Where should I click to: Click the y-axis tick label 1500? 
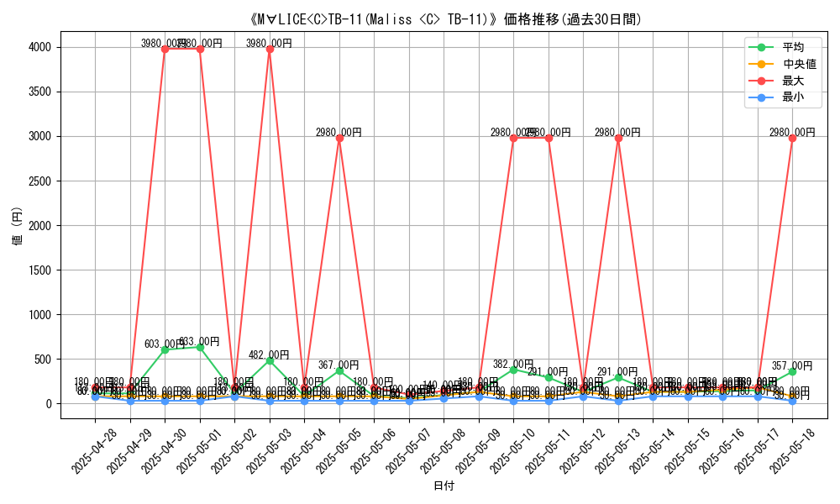(x=39, y=270)
